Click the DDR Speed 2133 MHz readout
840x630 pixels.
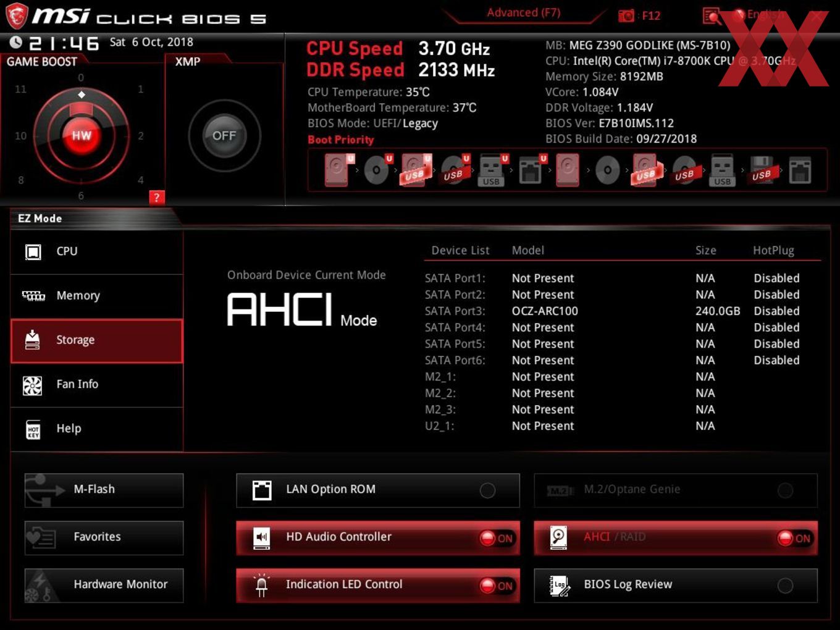[x=401, y=70]
